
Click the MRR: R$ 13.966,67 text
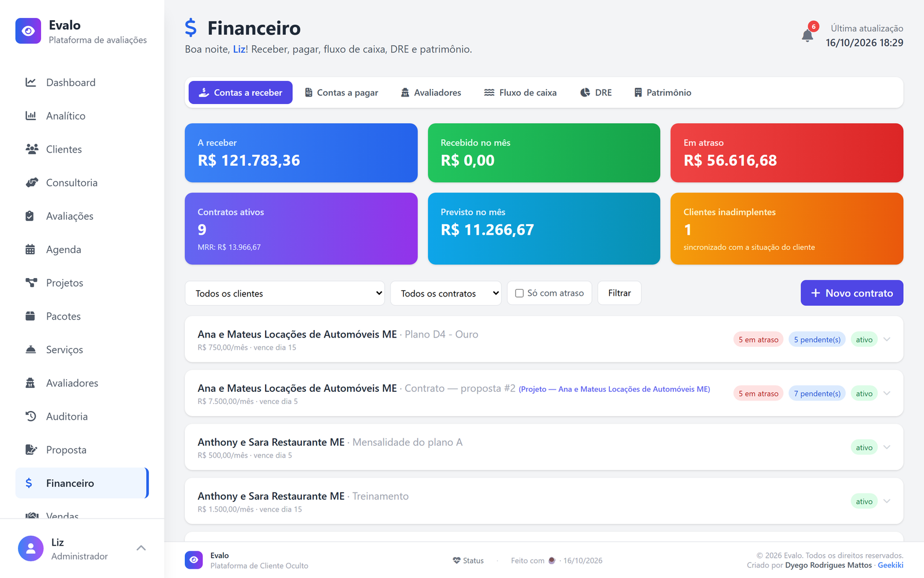[229, 247]
